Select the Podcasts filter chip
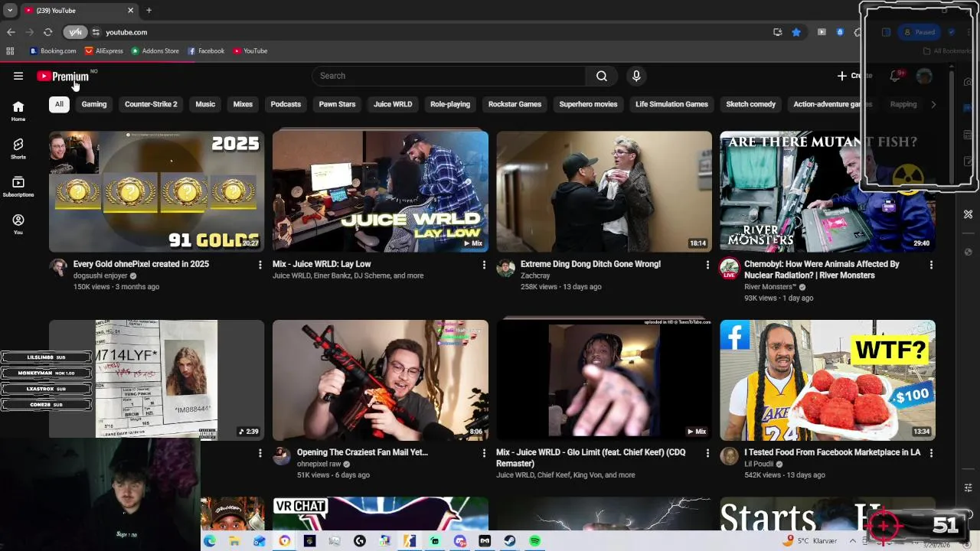This screenshot has width=980, height=551. click(286, 104)
